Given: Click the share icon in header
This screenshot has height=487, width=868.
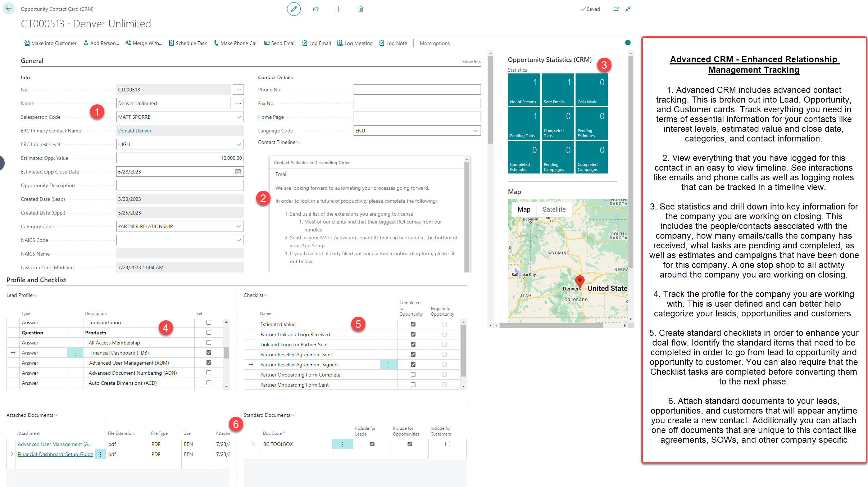Looking at the screenshot, I should click(316, 9).
